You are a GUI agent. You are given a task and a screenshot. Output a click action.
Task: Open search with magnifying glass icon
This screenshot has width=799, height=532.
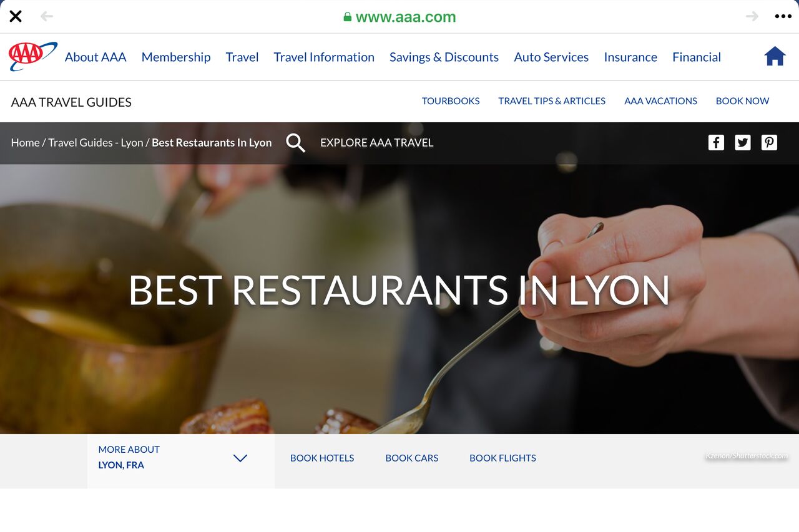pos(295,143)
